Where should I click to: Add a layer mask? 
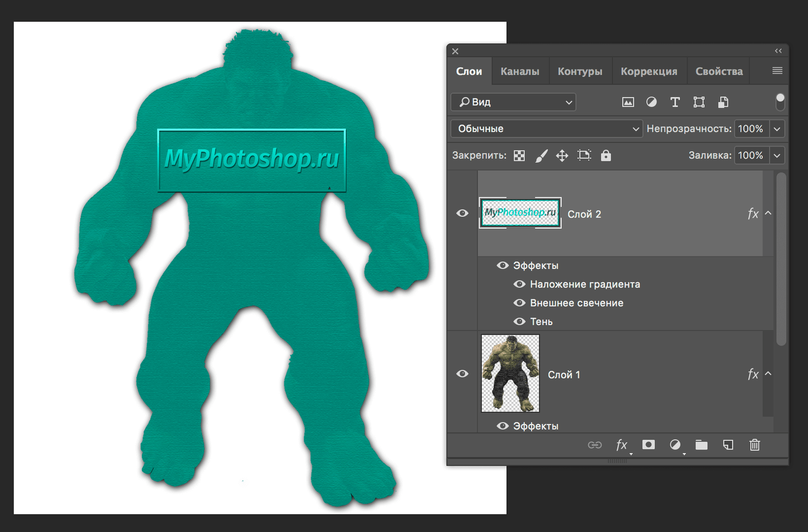point(648,445)
